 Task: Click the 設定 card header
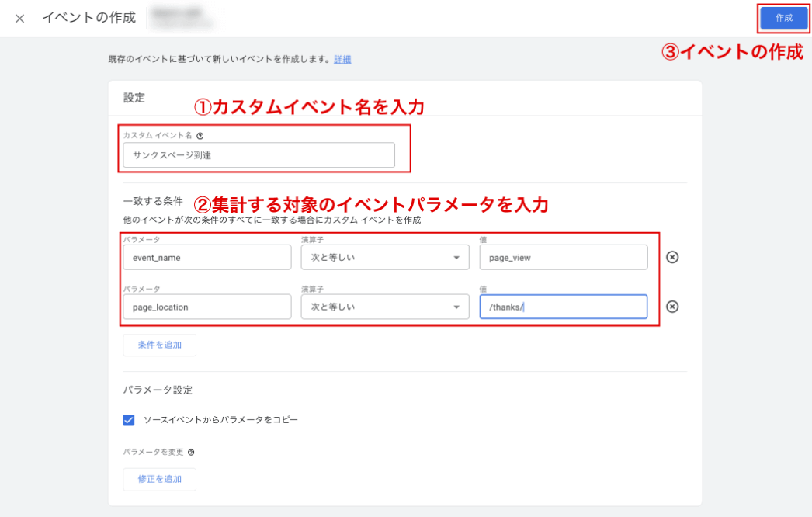(x=134, y=98)
